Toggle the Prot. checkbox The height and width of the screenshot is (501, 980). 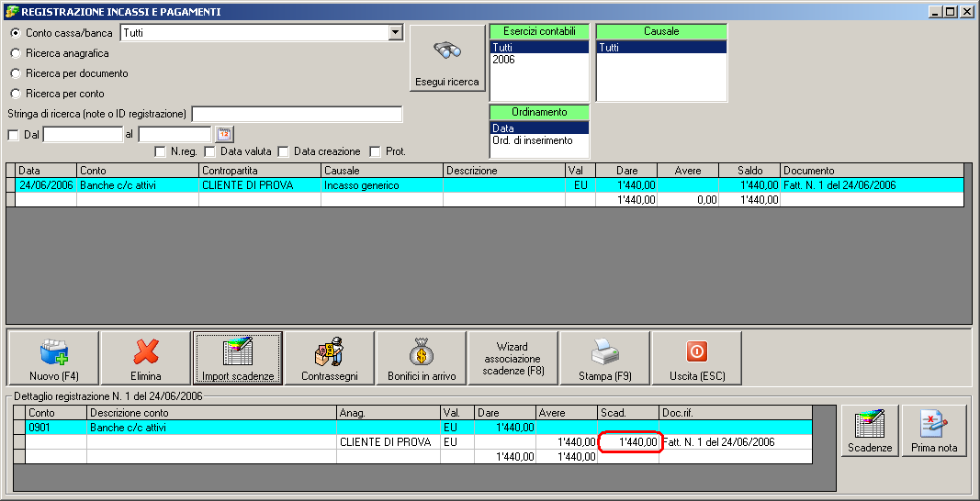click(x=375, y=151)
